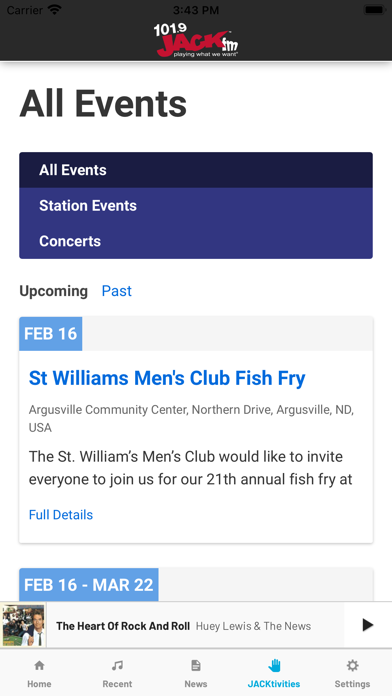This screenshot has height=696, width=392.
Task: Select All Events in the category menu
Action: coord(196,170)
